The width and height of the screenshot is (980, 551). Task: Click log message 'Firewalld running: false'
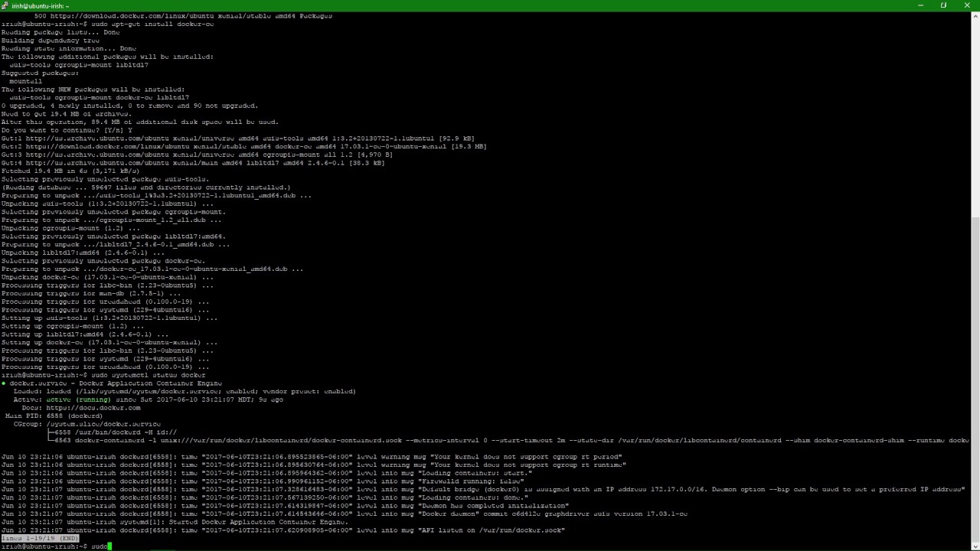point(472,481)
